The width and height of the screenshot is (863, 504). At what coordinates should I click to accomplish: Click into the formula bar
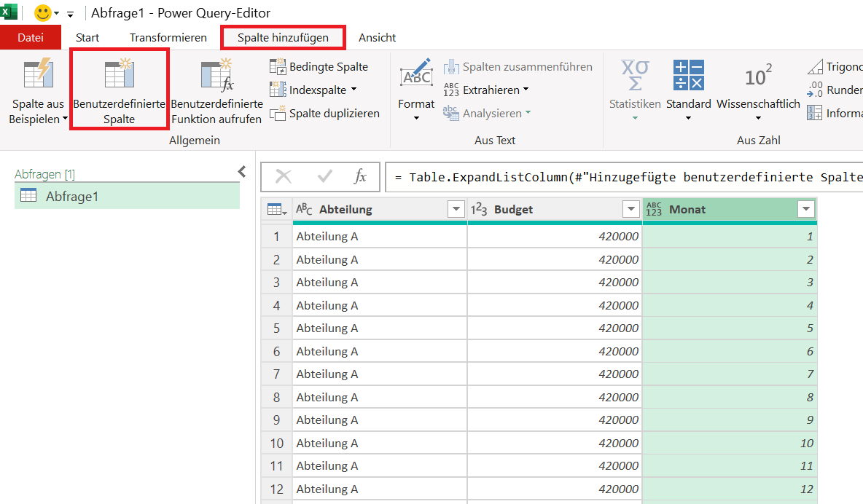(624, 177)
